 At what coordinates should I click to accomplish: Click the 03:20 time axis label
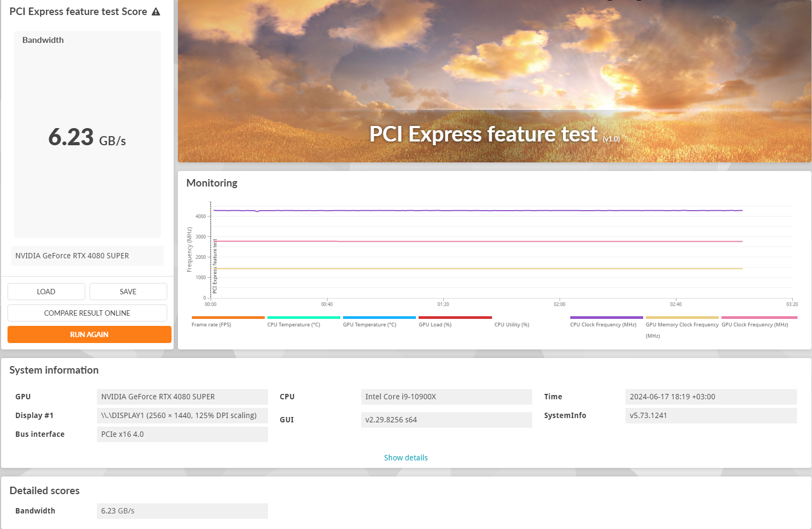tap(792, 304)
